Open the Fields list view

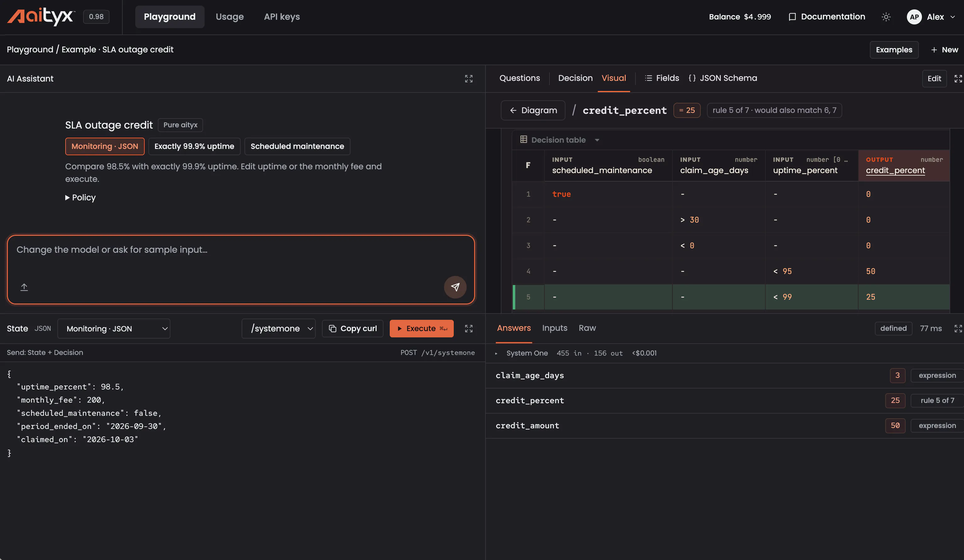[662, 78]
